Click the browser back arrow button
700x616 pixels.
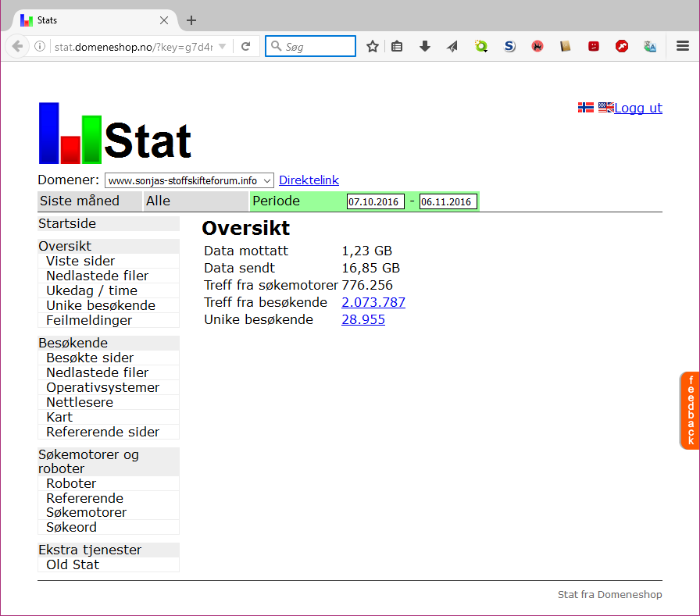click(x=17, y=46)
